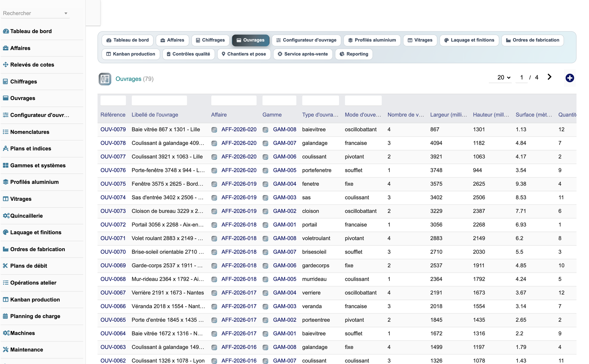Switch to Tableau de bord tab
Screen dimensions: 589x364
coord(127,40)
